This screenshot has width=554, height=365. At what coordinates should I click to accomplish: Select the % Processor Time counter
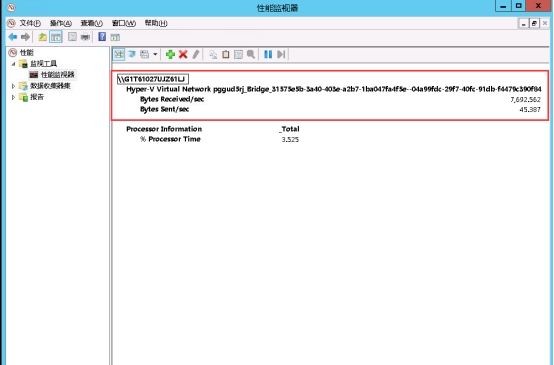click(x=170, y=139)
